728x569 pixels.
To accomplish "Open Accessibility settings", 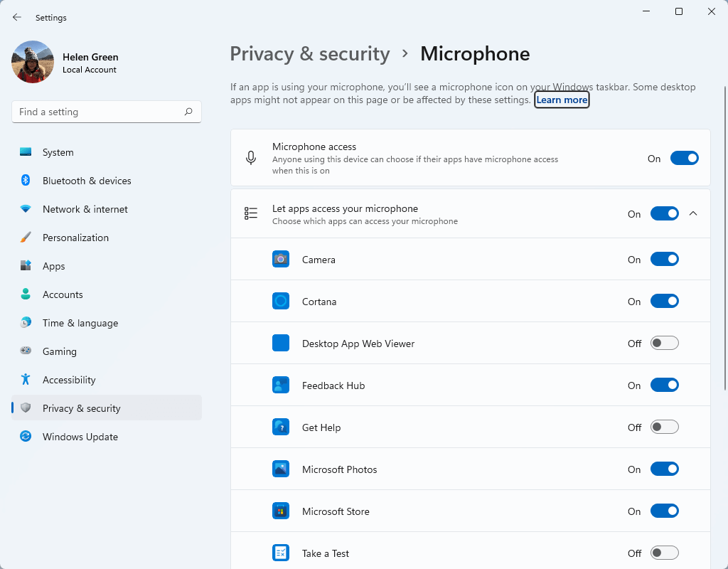I will [107, 380].
